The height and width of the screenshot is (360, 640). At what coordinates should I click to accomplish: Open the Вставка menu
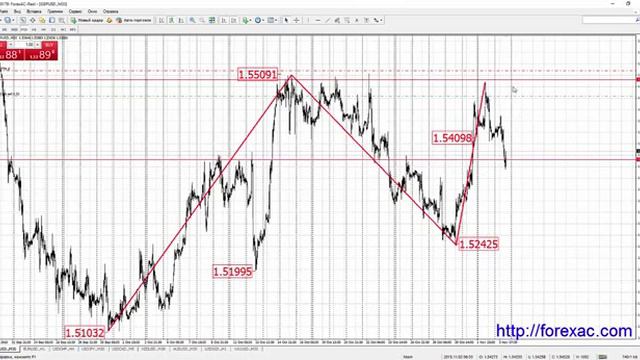pos(34,11)
